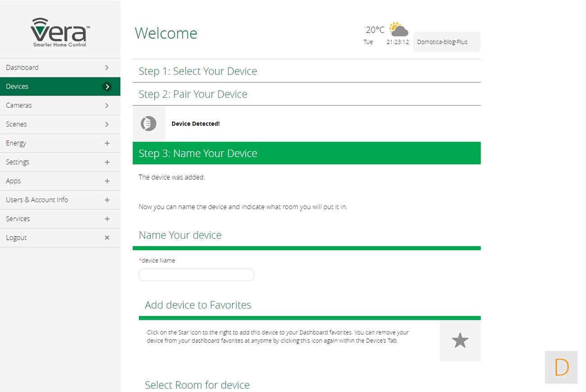586x392 pixels.
Task: Open the Dashboard menu item
Action: (x=23, y=68)
